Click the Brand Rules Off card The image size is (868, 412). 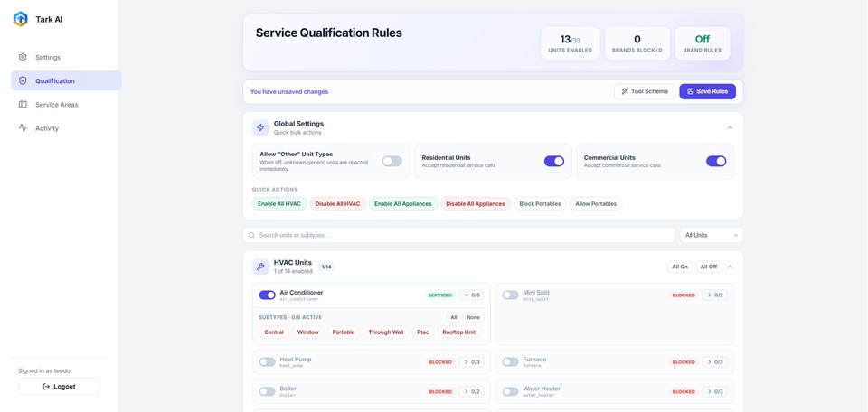(703, 43)
